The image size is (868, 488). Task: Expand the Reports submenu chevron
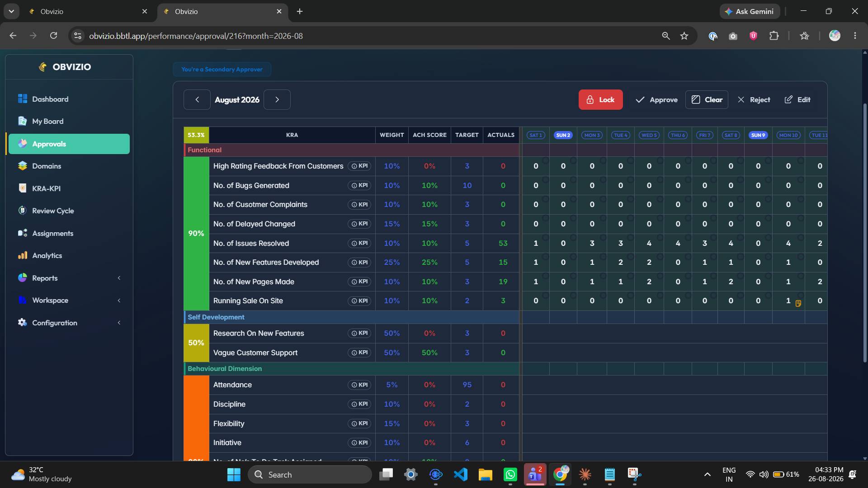[119, 278]
